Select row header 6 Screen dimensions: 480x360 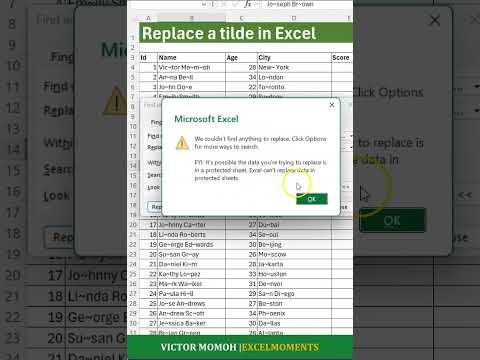click(x=133, y=87)
